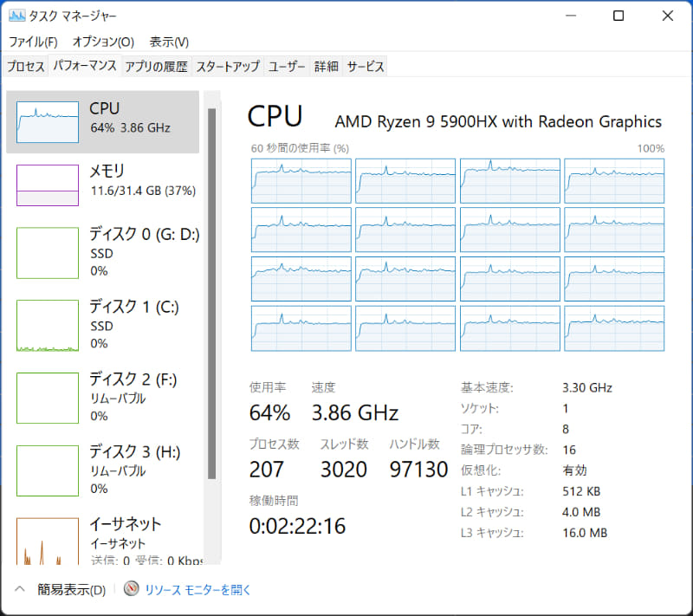The height and width of the screenshot is (616, 693).
Task: Select the メモリ usage thumbnail
Action: [48, 185]
